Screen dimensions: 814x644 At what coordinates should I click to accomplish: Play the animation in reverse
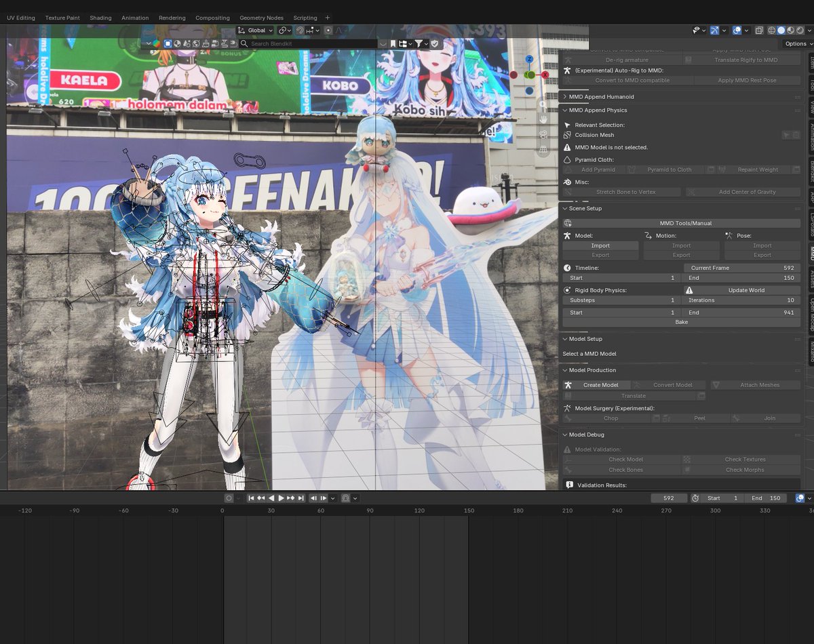tap(271, 498)
